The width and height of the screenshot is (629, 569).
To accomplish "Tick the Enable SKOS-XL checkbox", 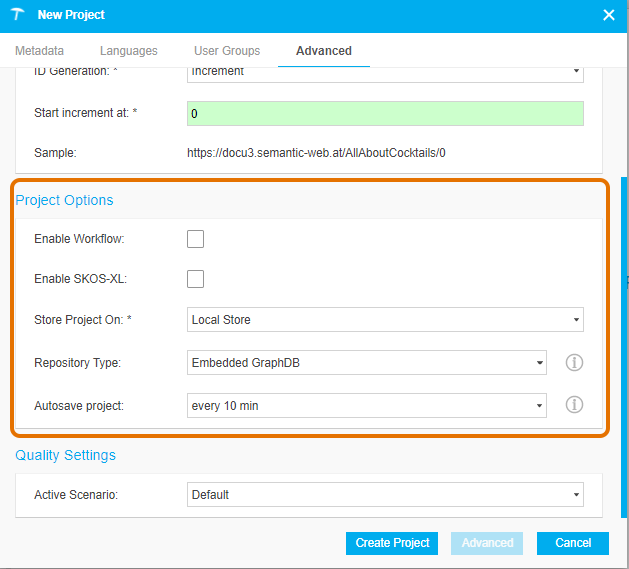I will [196, 279].
